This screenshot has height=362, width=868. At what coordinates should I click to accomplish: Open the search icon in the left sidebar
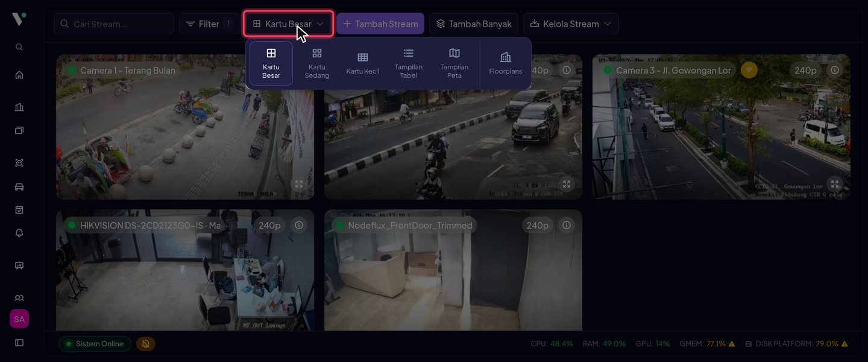(x=19, y=47)
